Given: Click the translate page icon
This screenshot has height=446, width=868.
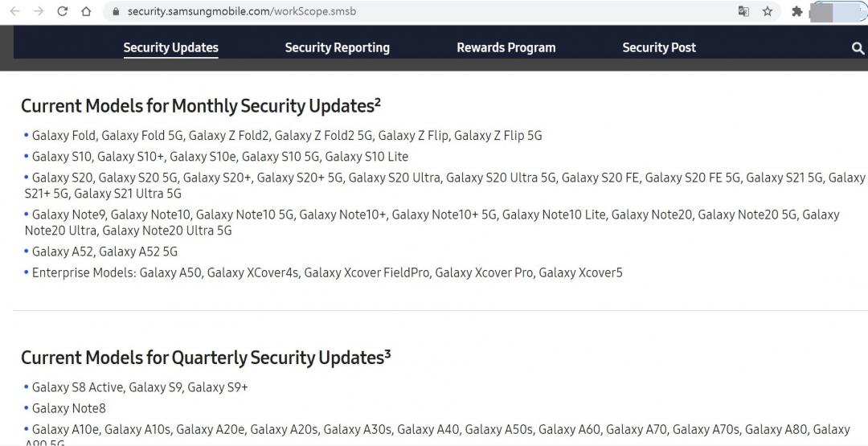Looking at the screenshot, I should click(x=744, y=11).
